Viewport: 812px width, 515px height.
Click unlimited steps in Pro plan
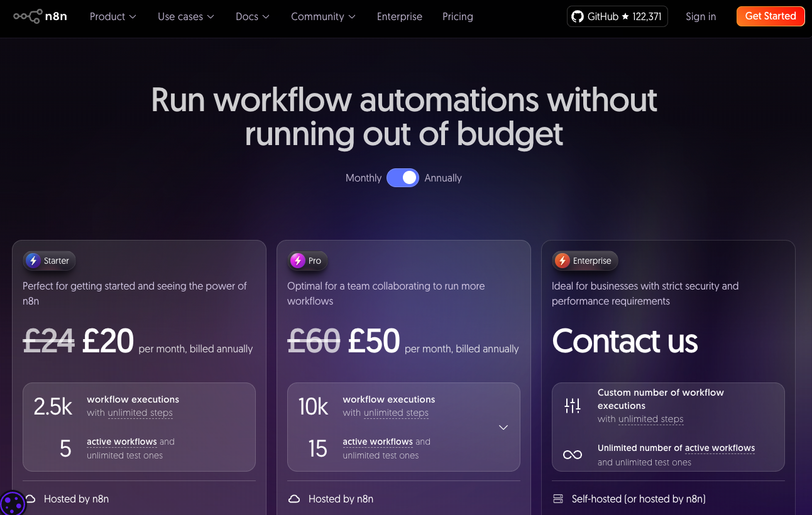(396, 413)
